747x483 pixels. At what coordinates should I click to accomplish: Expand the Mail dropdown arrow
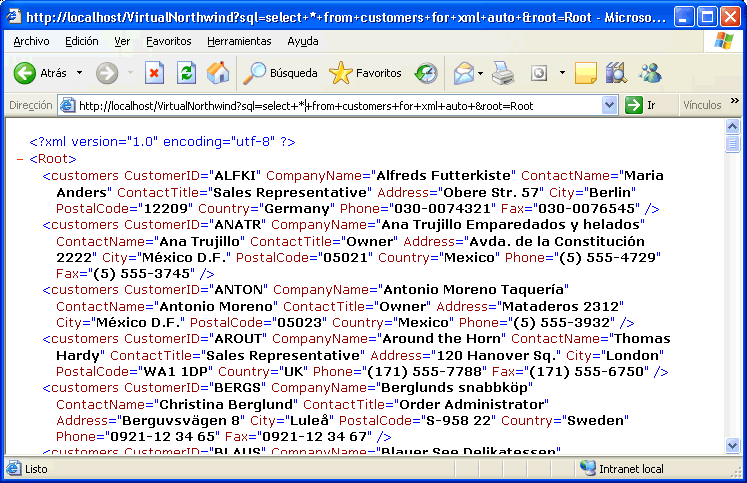480,73
